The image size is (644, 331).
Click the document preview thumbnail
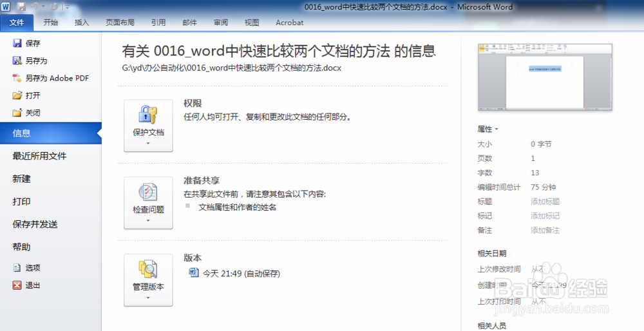tap(545, 77)
